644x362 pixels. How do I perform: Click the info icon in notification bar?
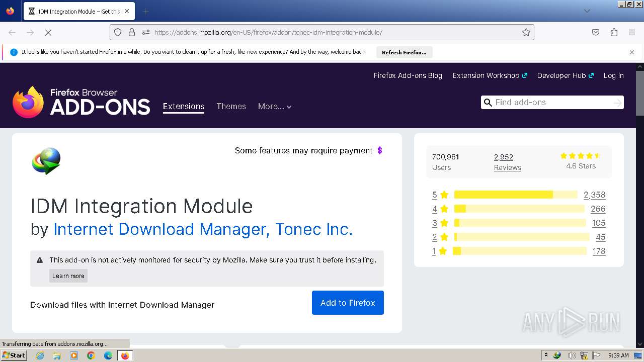click(14, 52)
